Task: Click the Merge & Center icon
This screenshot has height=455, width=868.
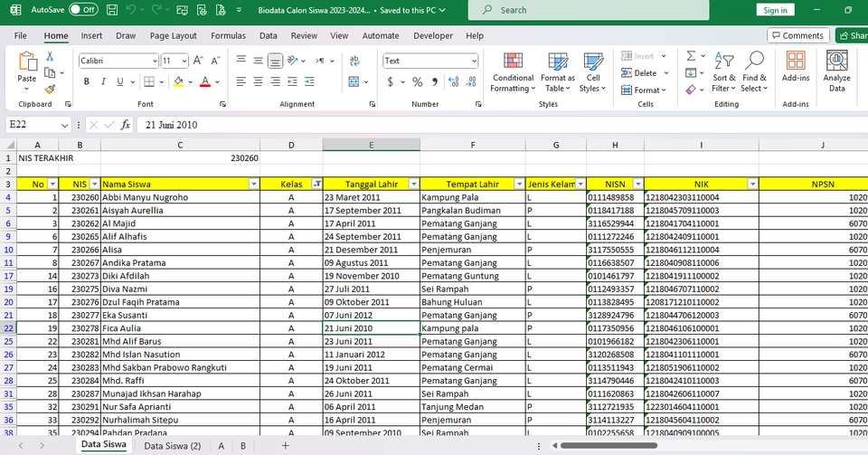Action: (354, 82)
